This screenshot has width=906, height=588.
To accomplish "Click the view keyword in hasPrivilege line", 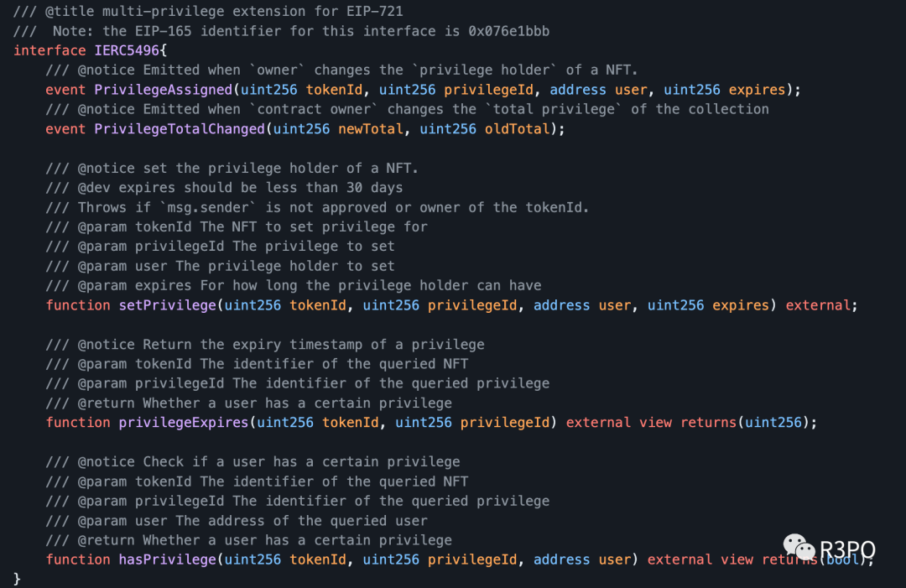I will [737, 559].
